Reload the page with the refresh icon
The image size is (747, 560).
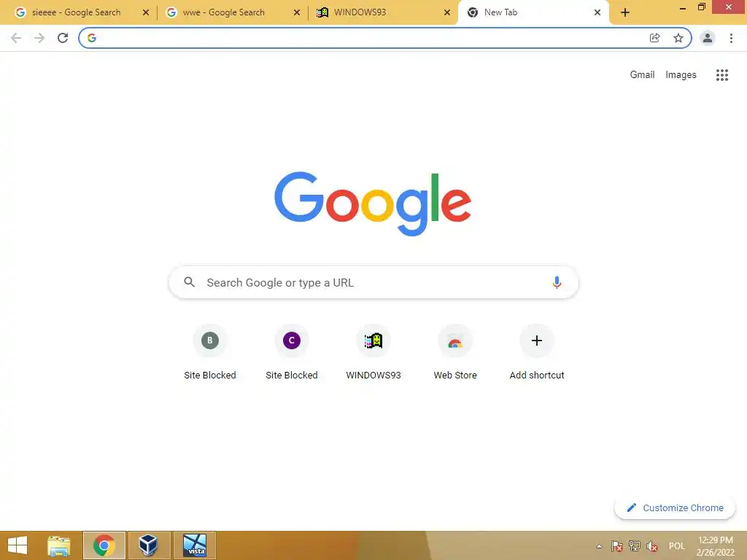pos(63,38)
